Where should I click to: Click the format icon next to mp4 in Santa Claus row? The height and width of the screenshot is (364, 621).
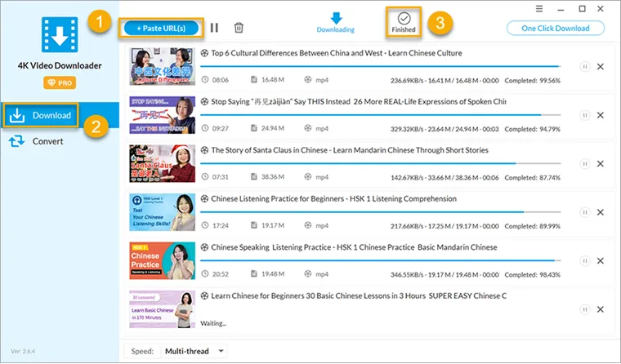coord(308,176)
